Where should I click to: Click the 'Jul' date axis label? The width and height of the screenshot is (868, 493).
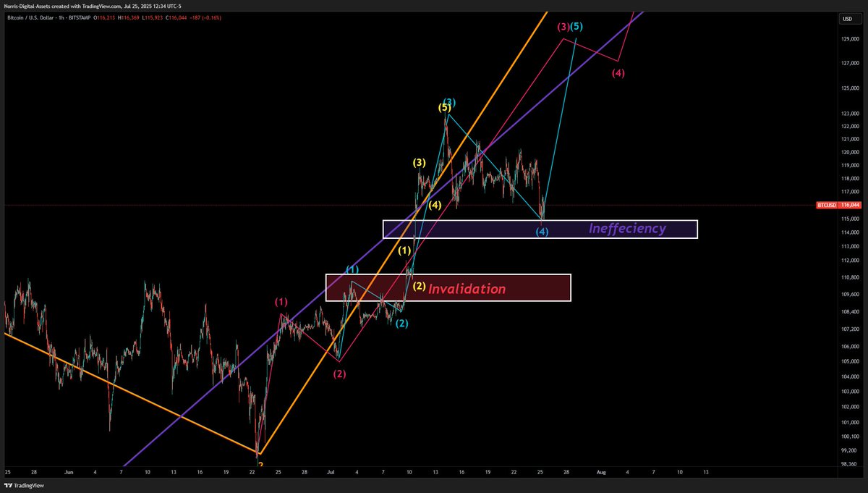tap(330, 472)
